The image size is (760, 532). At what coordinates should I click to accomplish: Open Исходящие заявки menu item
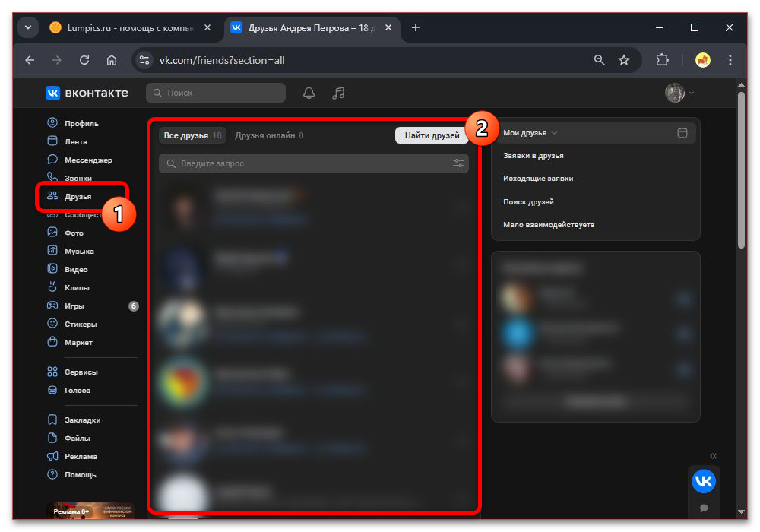pyautogui.click(x=538, y=179)
